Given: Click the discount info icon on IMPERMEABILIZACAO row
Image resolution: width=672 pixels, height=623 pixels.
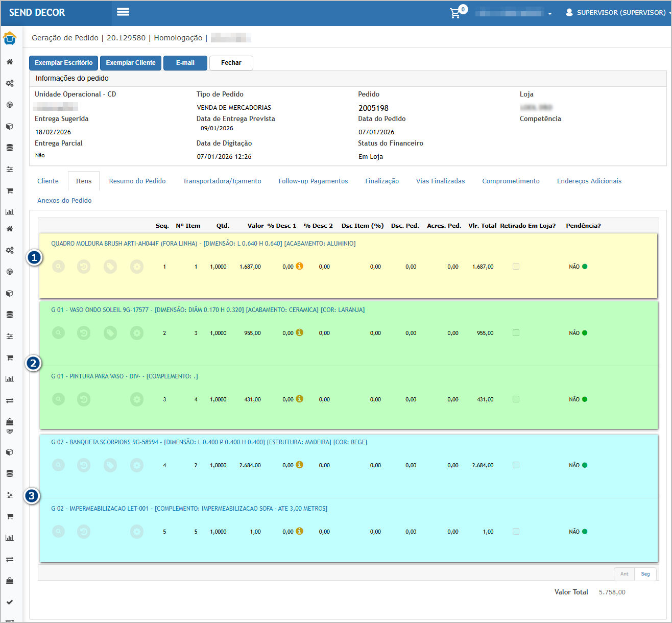Looking at the screenshot, I should [x=300, y=531].
